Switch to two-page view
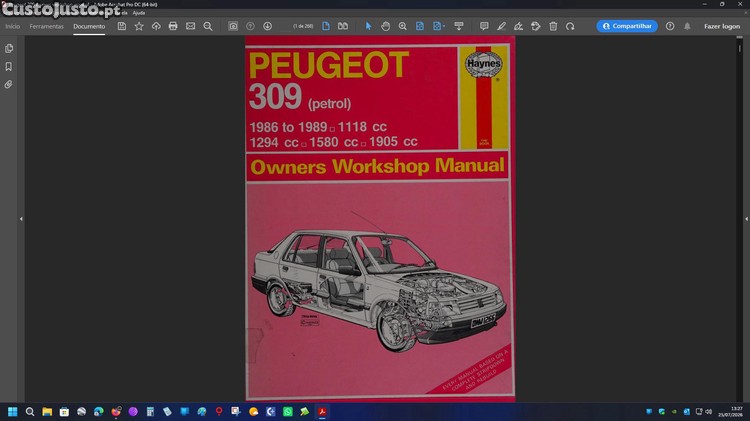The image size is (750, 421). 343,26
